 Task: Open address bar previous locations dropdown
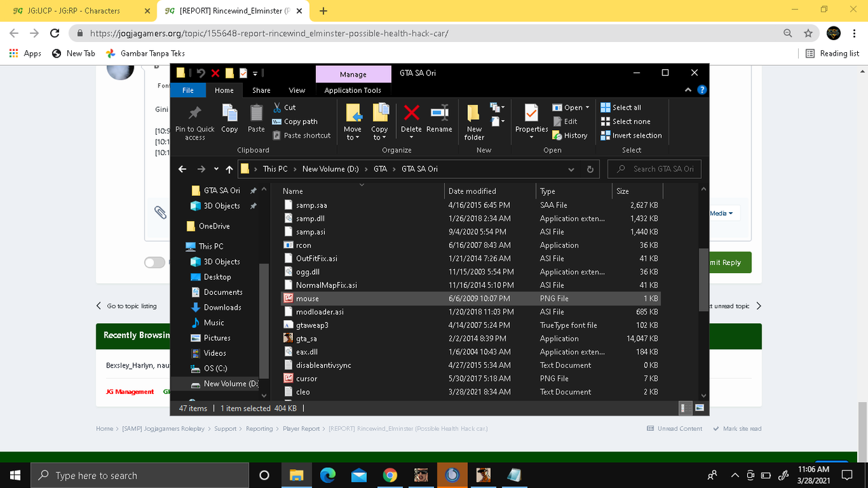(x=572, y=169)
